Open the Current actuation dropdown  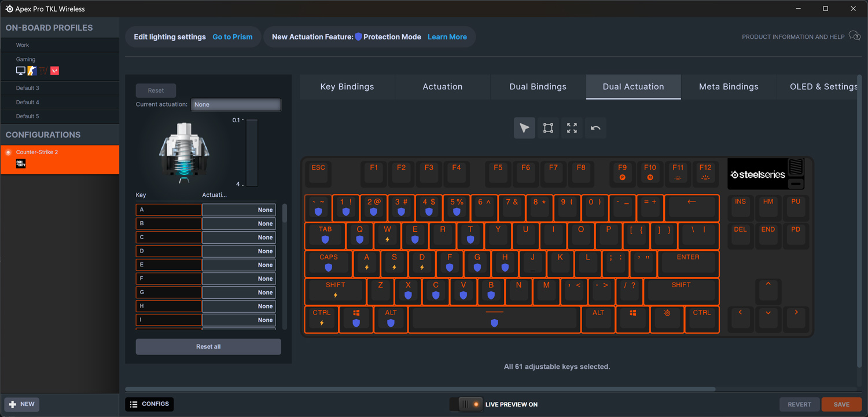236,104
